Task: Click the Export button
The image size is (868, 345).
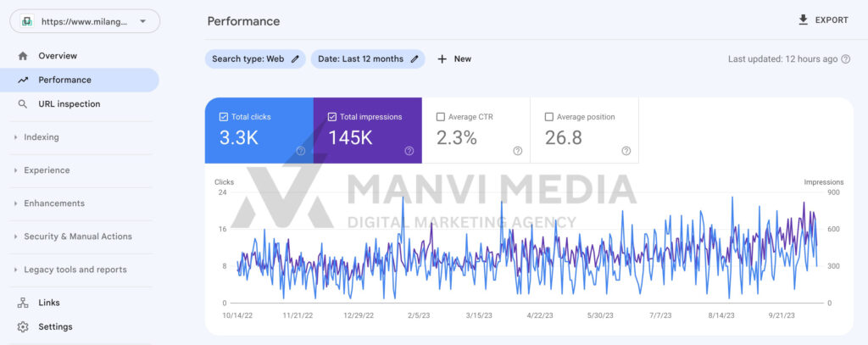Action: click(823, 20)
